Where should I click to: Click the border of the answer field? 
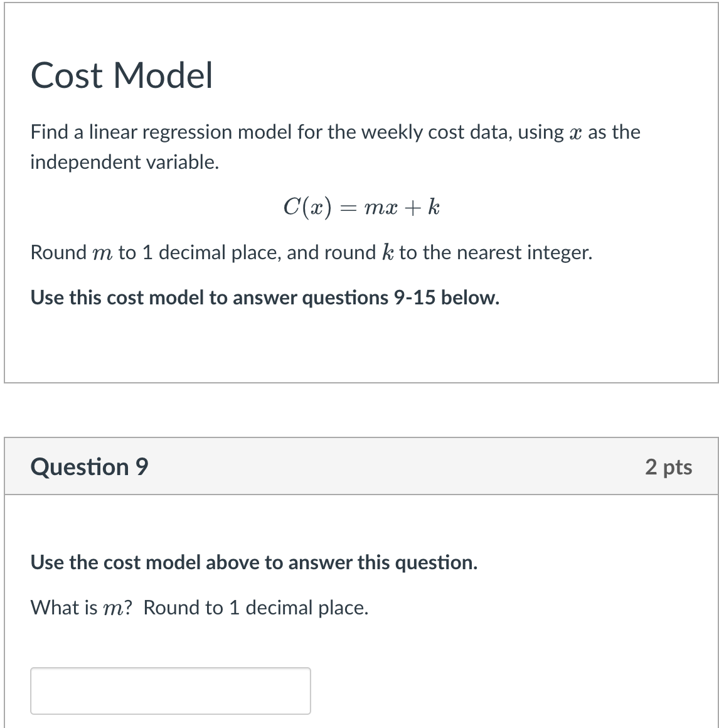[170, 668]
